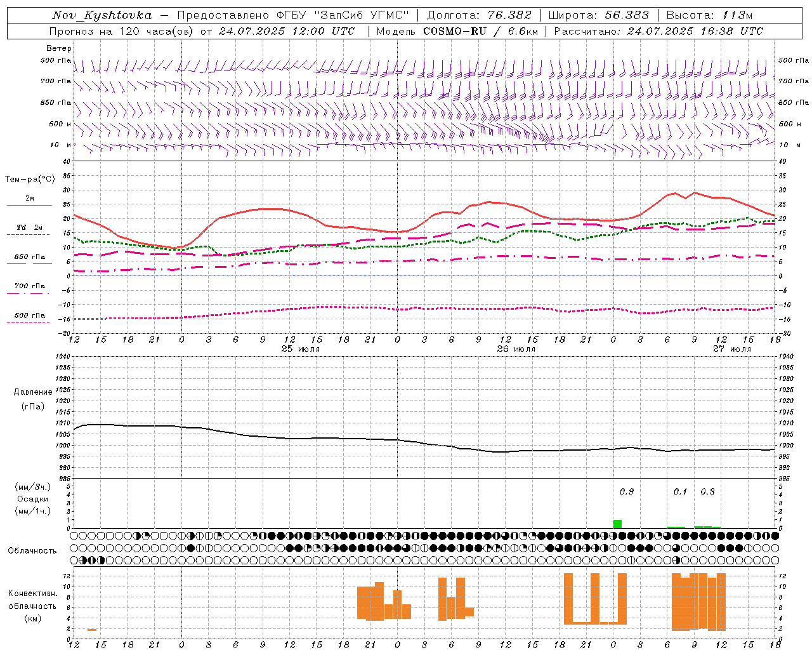Viewport: 812px width, 650px height.
Task: Click the precipitation value 0.1
Action: 680,491
